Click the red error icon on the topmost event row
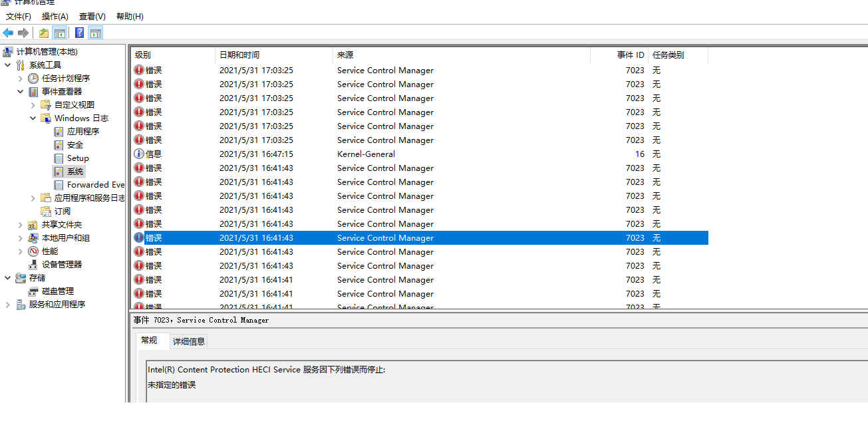This screenshot has height=431, width=868. coord(139,70)
